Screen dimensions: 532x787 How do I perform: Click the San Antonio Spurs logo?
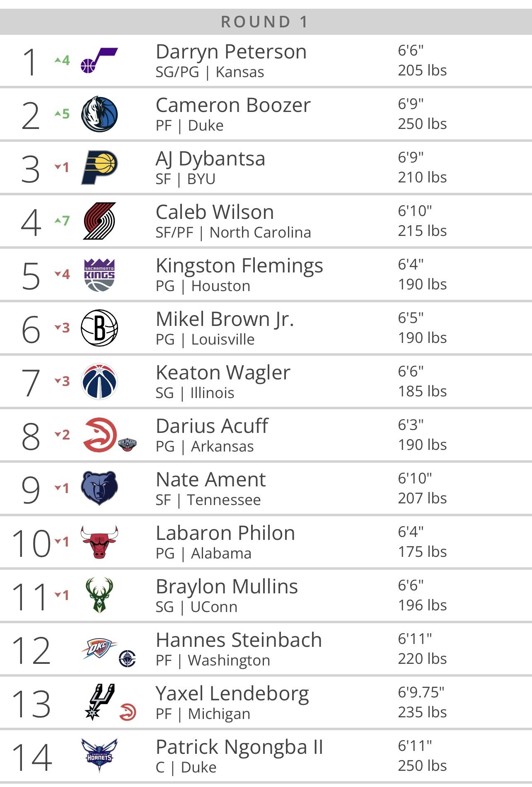click(x=99, y=702)
